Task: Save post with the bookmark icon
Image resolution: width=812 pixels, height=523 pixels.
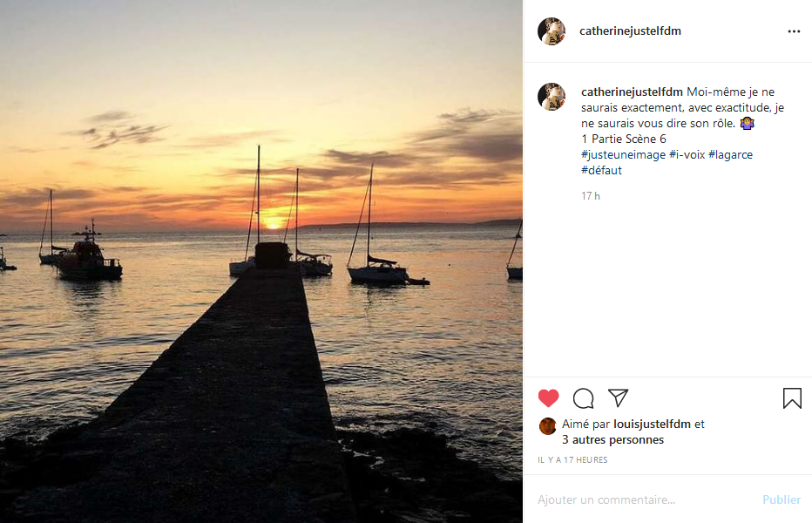Action: pos(791,398)
